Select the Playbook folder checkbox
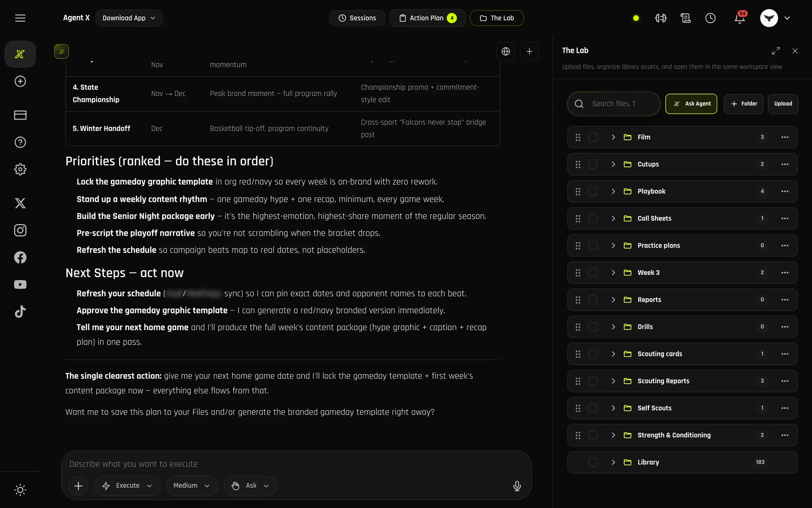 pos(593,191)
